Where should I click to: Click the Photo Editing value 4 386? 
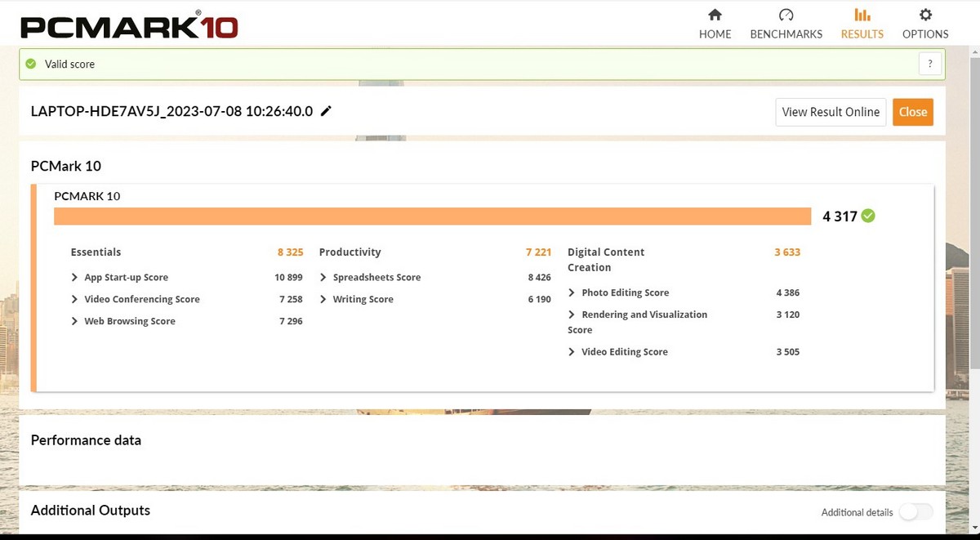(787, 292)
